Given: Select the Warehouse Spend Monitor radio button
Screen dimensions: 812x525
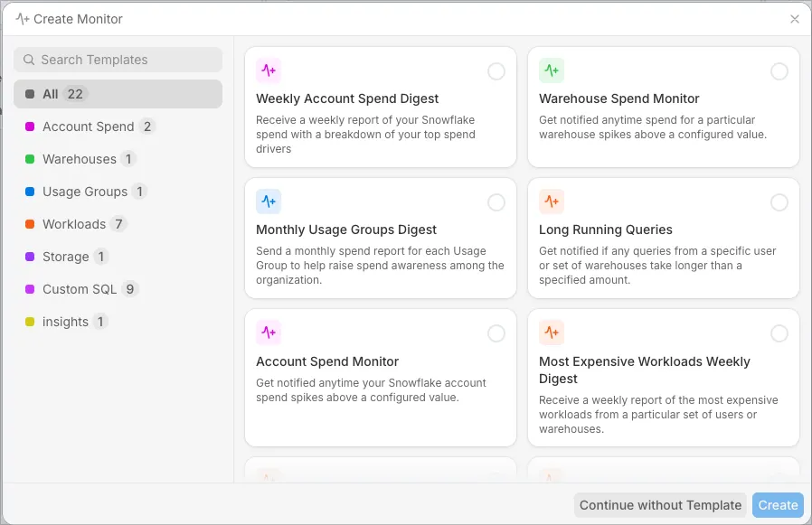Looking at the screenshot, I should click(x=779, y=71).
